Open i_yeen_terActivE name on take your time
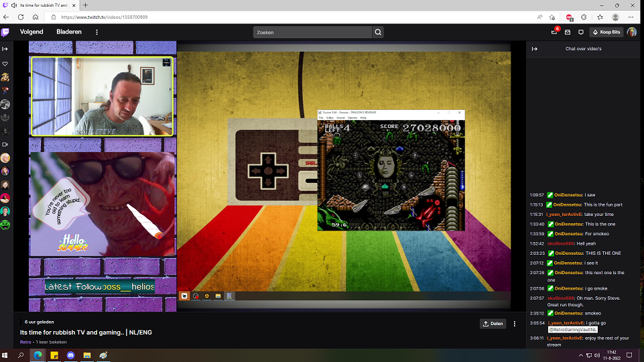644x362 pixels. click(x=564, y=215)
